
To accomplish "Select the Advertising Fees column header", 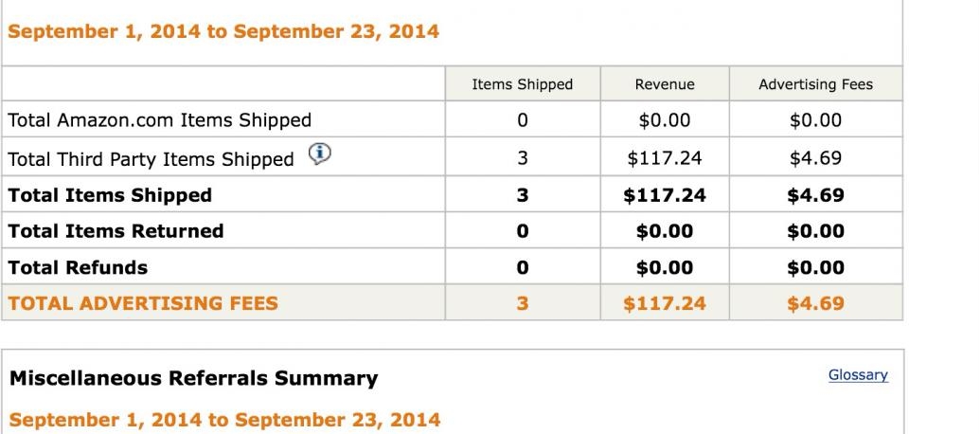I will pos(815,84).
